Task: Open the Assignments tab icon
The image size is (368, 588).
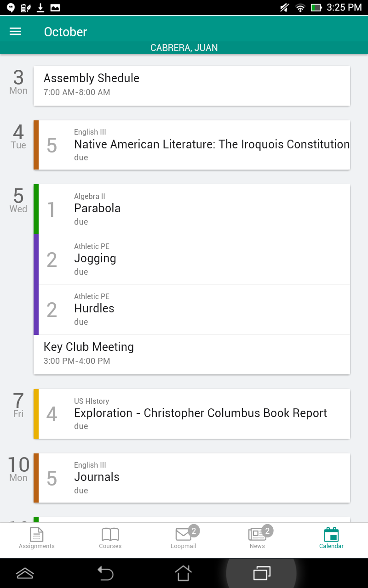Action: [x=37, y=535]
